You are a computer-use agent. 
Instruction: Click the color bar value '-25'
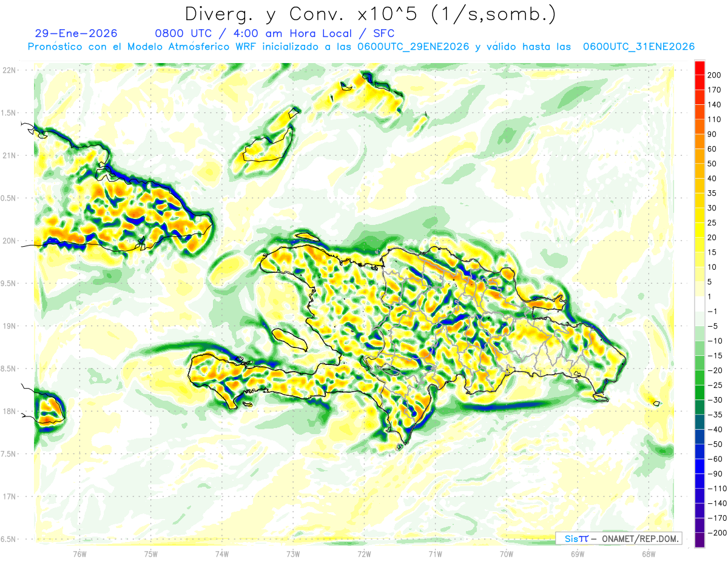pos(716,385)
